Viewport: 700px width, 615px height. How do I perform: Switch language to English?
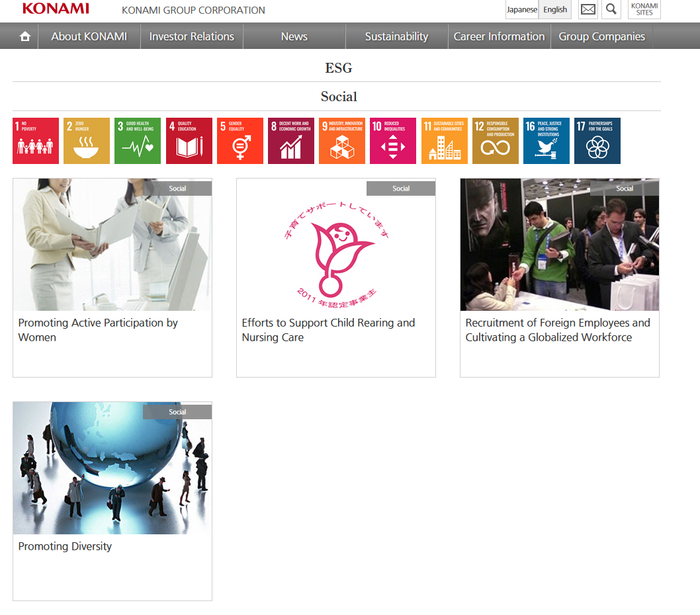coord(555,9)
